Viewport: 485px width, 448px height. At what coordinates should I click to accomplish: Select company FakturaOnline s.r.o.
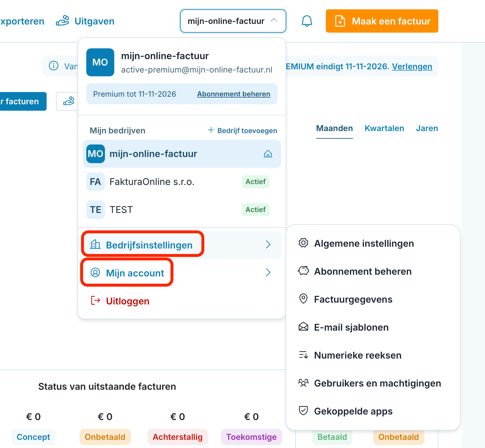click(182, 182)
